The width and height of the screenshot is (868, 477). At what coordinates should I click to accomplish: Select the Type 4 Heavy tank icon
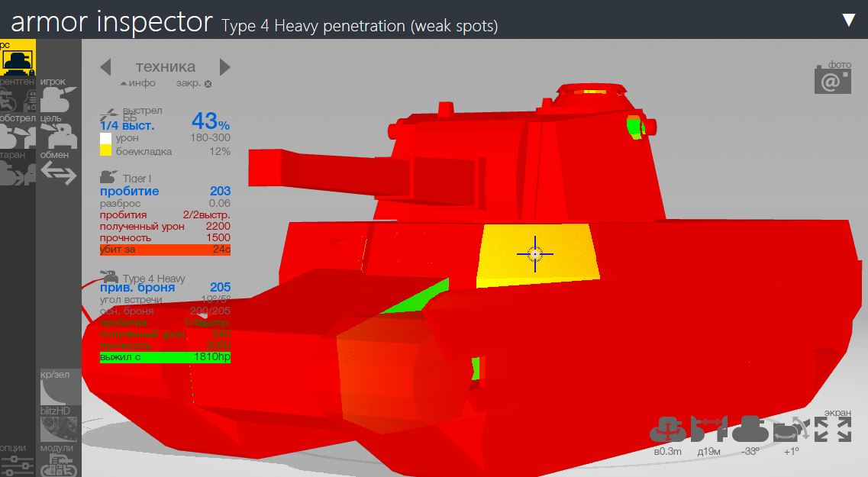pos(109,276)
